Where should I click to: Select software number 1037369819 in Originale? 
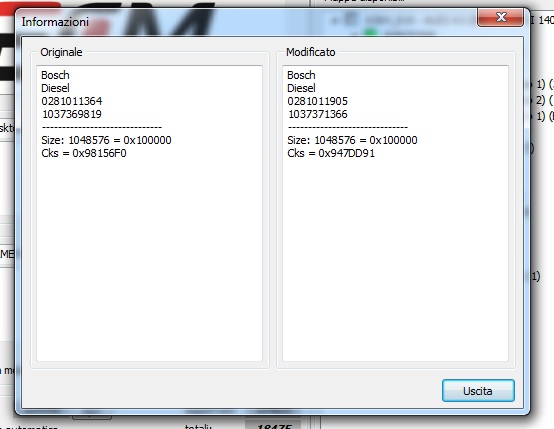pyautogui.click(x=72, y=114)
